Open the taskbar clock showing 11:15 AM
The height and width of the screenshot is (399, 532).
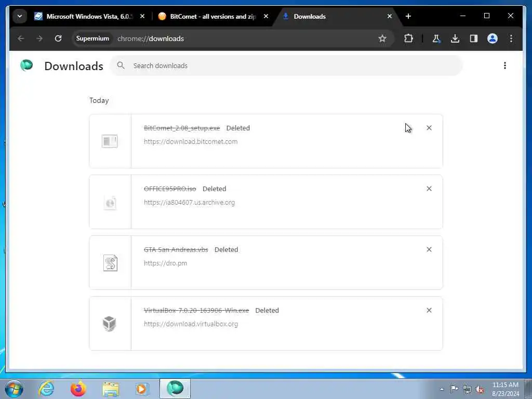pyautogui.click(x=505, y=389)
